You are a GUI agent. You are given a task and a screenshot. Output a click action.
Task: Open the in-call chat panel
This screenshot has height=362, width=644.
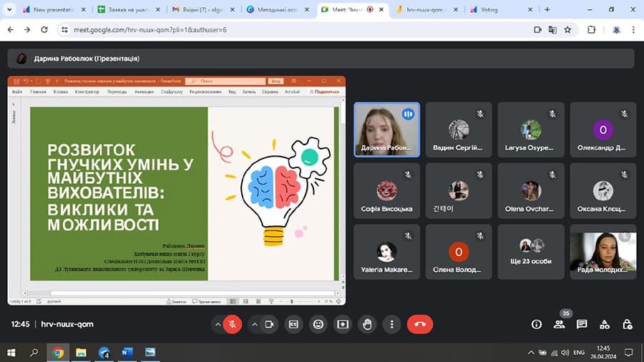click(x=582, y=324)
